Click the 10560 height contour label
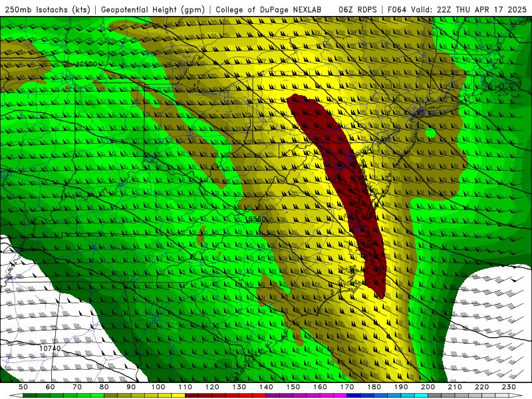The image size is (532, 399). pyautogui.click(x=255, y=219)
